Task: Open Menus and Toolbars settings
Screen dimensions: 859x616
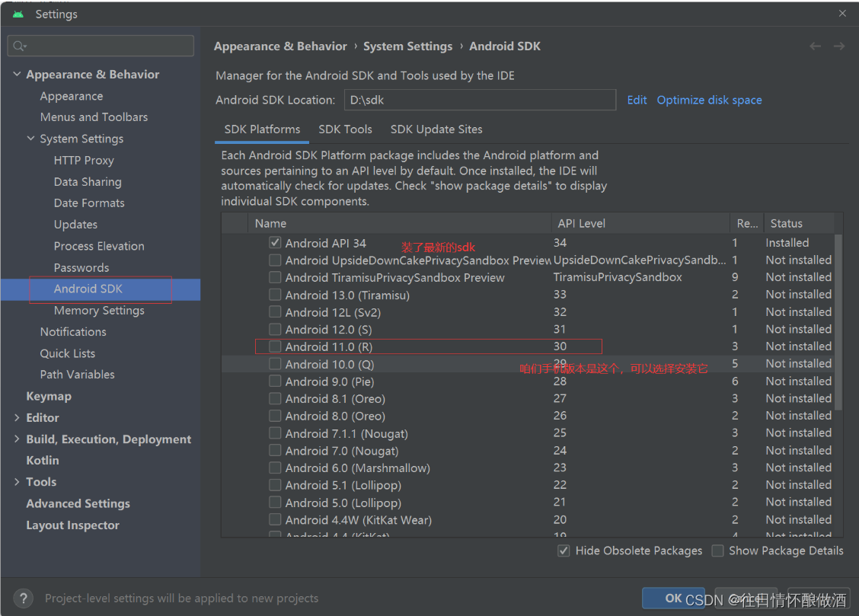Action: (94, 117)
